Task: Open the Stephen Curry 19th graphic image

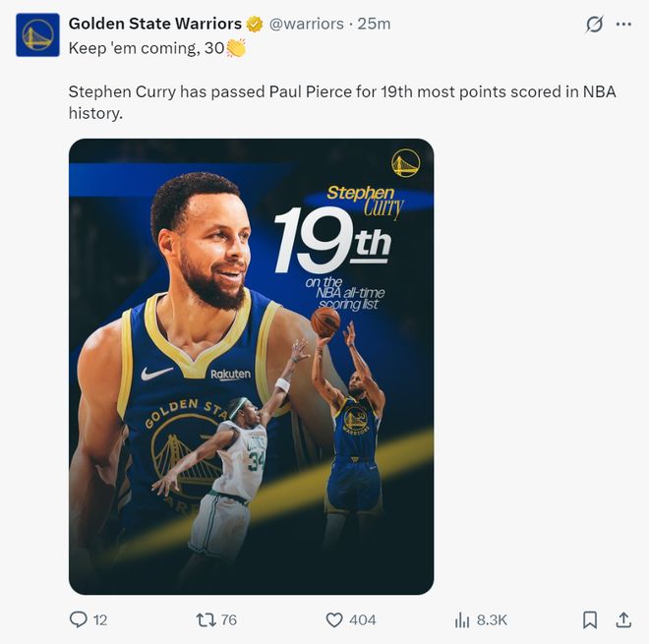Action: tap(251, 366)
